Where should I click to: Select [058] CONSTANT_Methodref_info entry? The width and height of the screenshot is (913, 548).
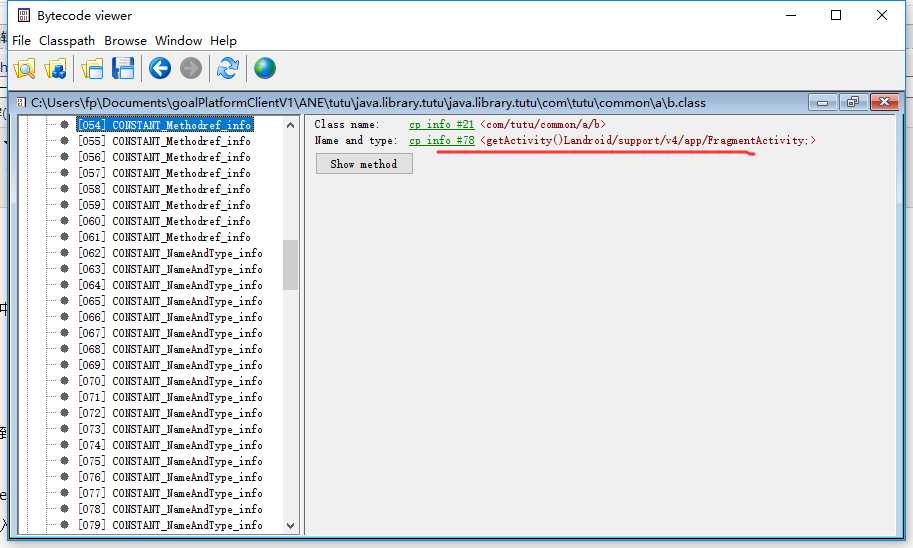(x=165, y=189)
